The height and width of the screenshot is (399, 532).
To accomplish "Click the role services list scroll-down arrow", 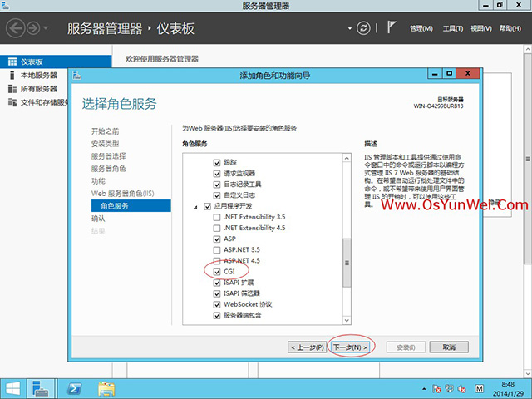I will [347, 320].
